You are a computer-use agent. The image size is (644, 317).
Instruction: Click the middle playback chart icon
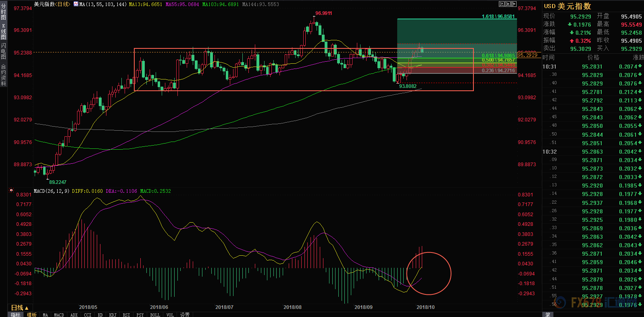508,4
